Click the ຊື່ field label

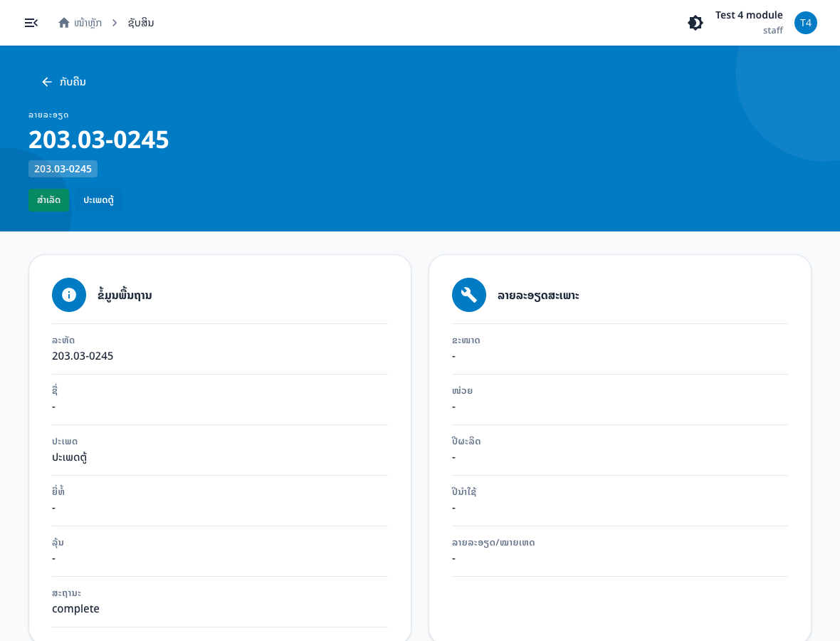(x=55, y=390)
